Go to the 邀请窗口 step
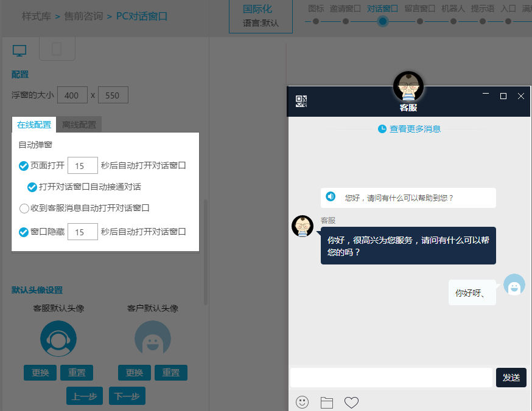532x411 pixels. (x=345, y=9)
